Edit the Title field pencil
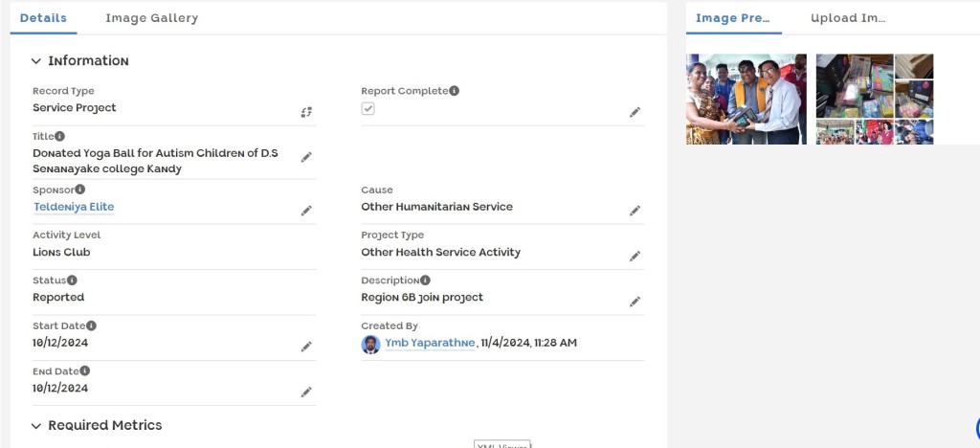 (306, 157)
